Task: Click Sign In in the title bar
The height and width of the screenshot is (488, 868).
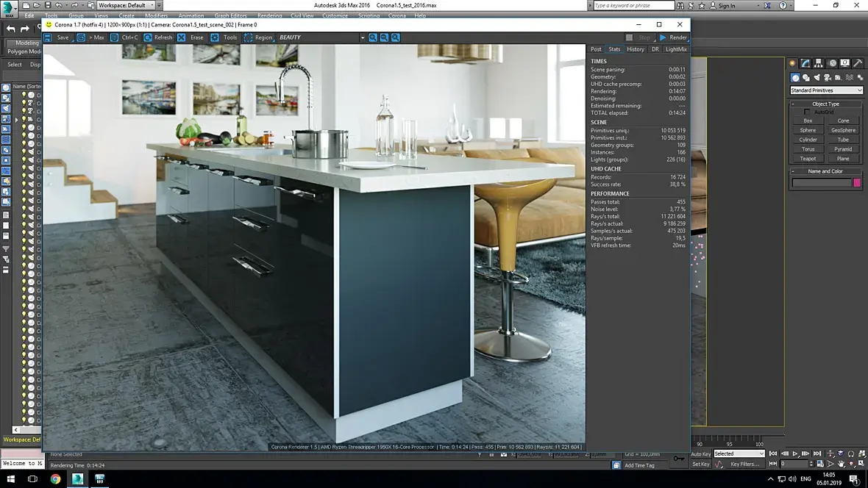Action: click(726, 6)
